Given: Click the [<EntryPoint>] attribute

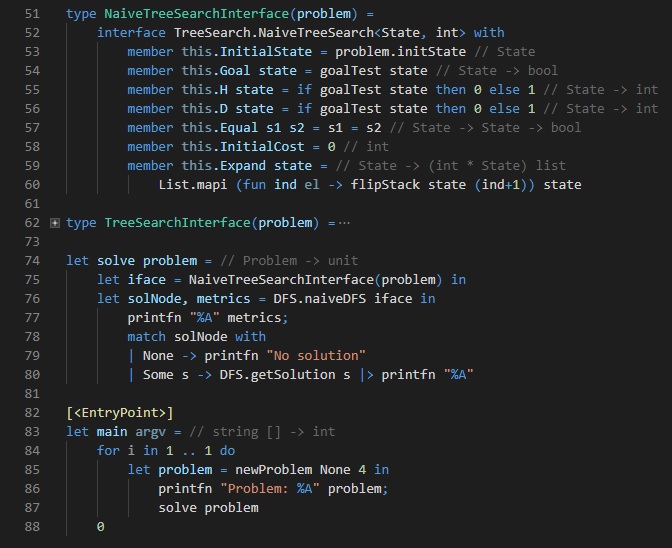Looking at the screenshot, I should coord(119,412).
